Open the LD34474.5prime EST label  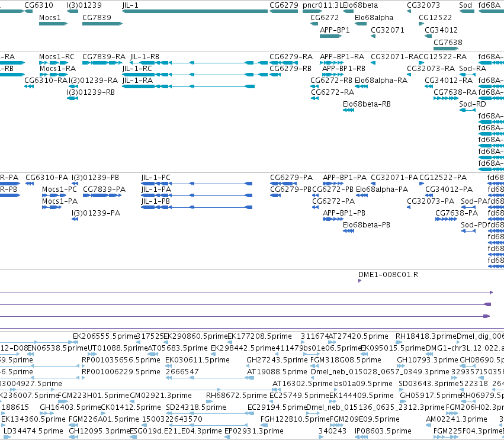click(x=33, y=431)
